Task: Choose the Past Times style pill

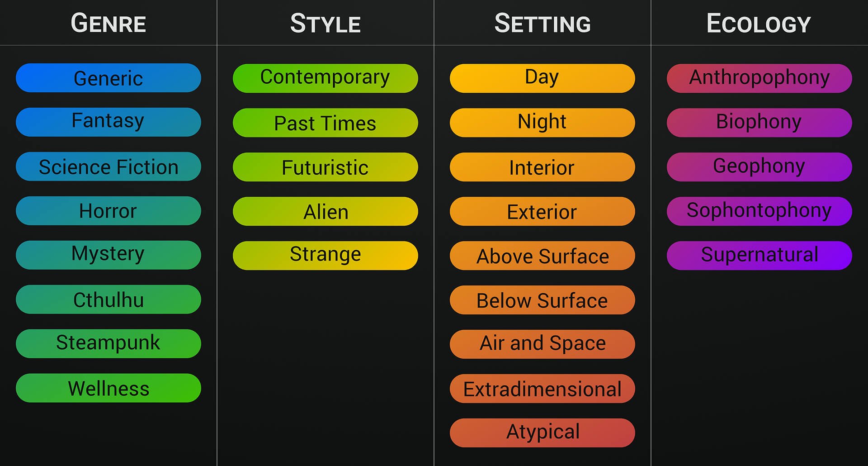Action: click(325, 123)
